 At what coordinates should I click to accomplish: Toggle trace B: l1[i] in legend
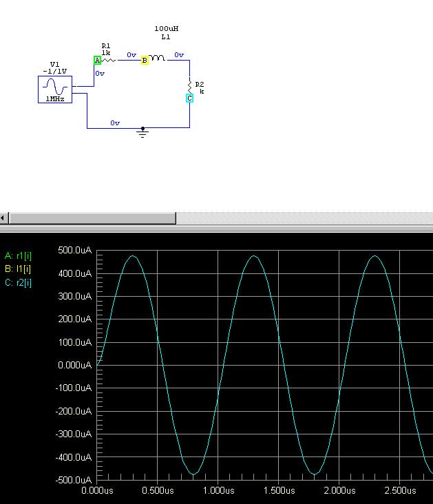click(x=17, y=269)
